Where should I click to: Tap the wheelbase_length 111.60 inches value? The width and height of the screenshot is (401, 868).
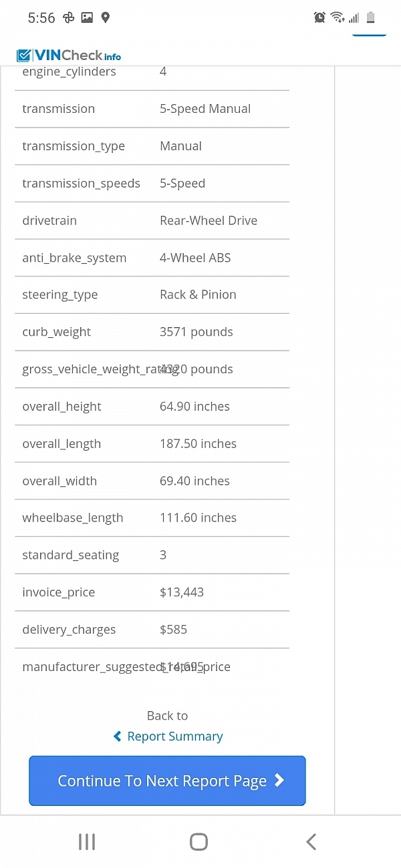[198, 517]
